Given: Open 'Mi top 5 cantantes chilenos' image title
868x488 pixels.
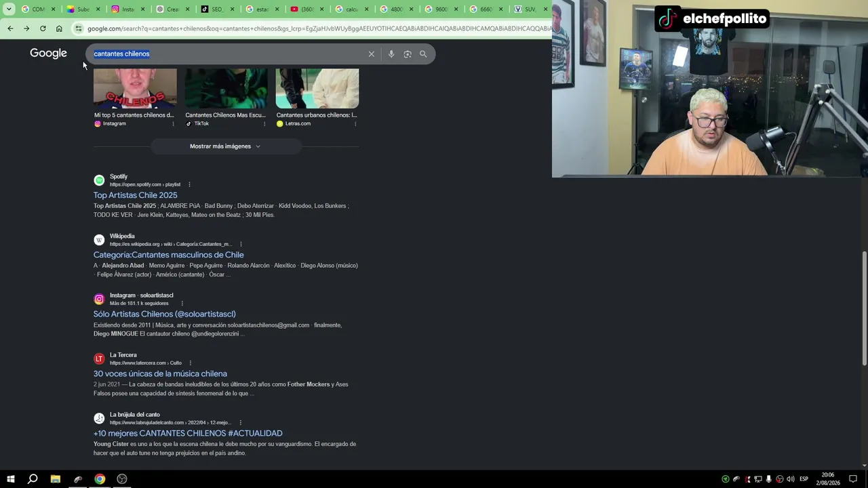Looking at the screenshot, I should (x=134, y=115).
